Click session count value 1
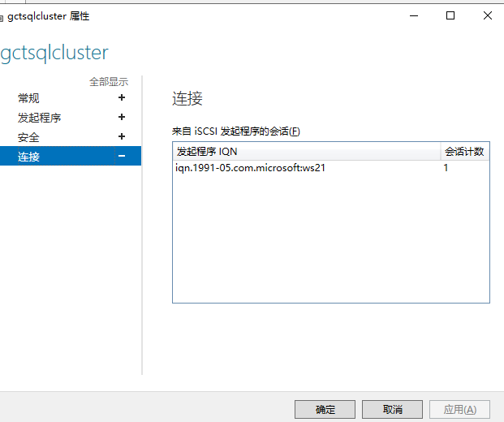504x422 pixels. [446, 168]
